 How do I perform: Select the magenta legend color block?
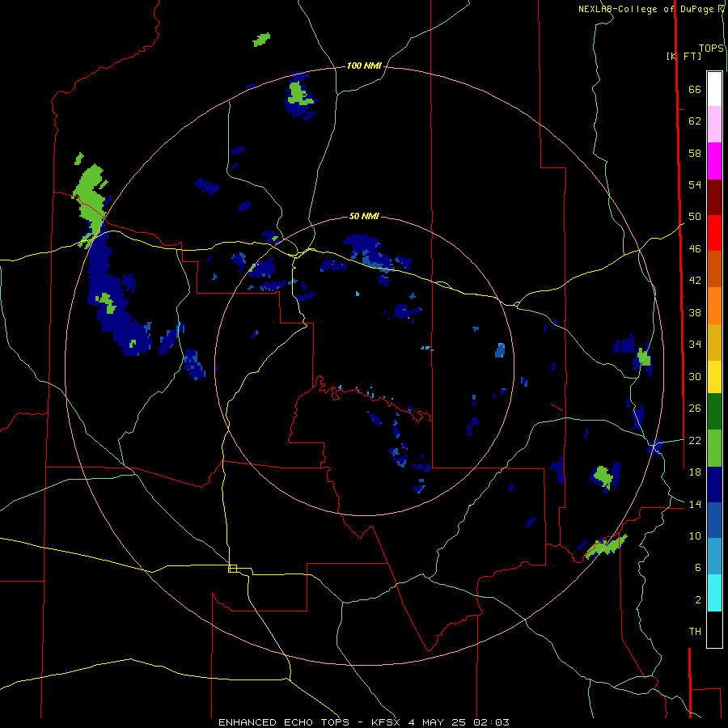click(714, 161)
